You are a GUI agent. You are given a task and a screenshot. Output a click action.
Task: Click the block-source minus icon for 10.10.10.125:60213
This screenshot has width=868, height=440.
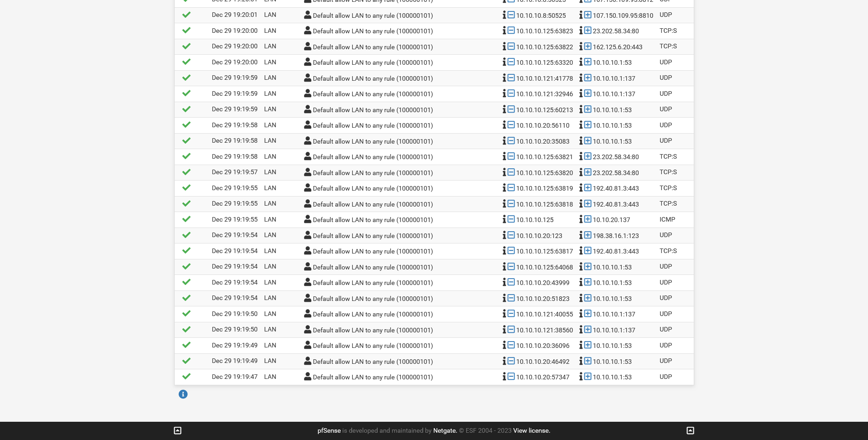511,109
